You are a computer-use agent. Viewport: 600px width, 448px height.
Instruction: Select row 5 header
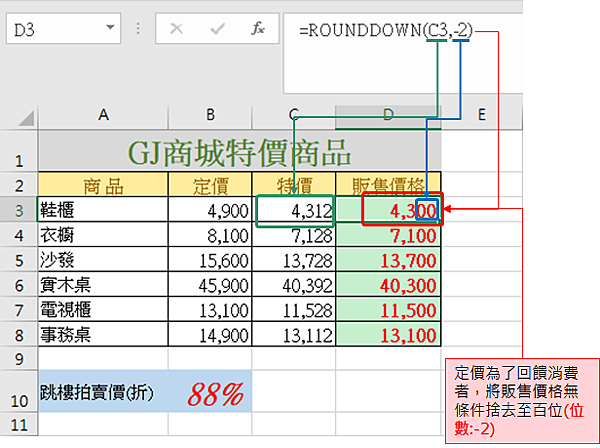19,259
